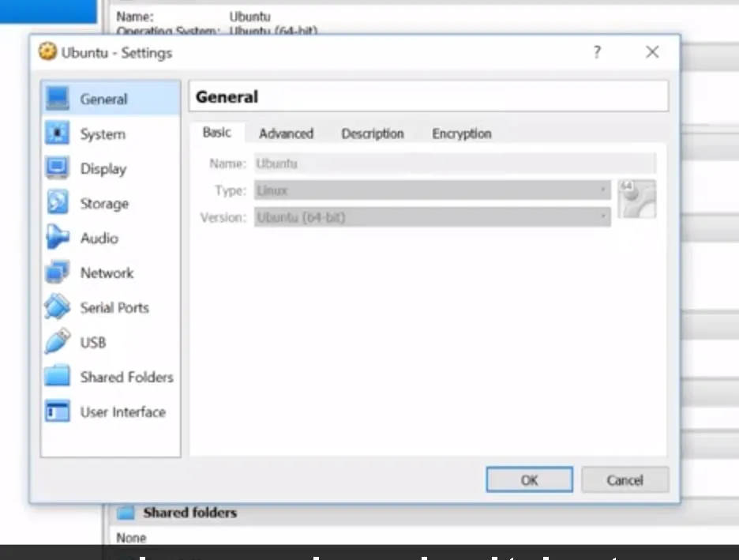Open the Version dropdown showing Ubuntu (64-bit)

point(433,217)
